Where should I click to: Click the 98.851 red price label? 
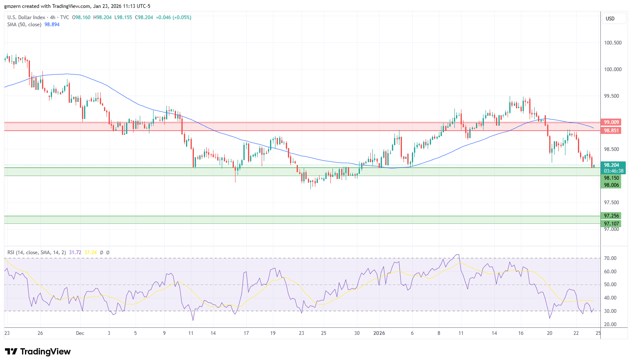[611, 131]
